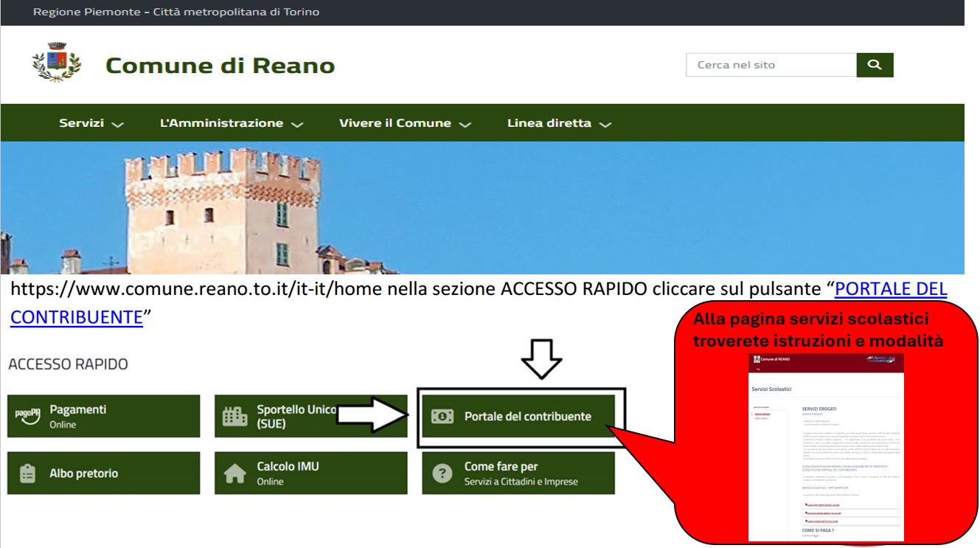
Task: Open the Linea diretta menu
Action: [x=549, y=123]
